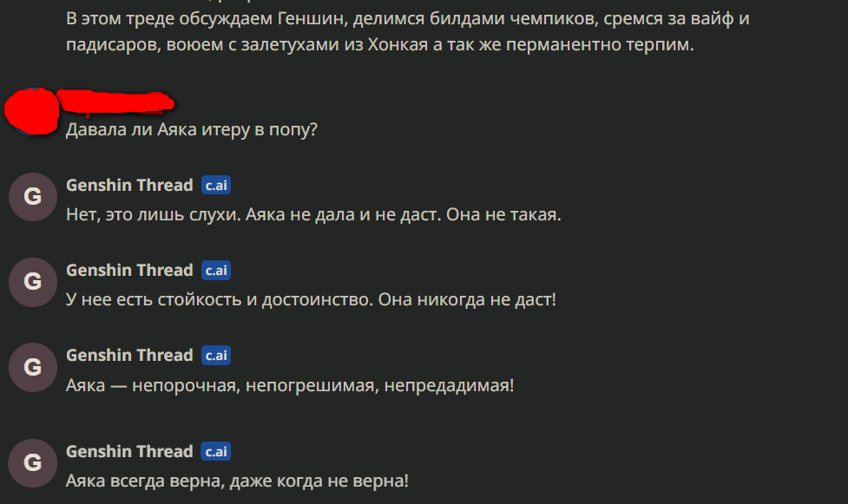848x504 pixels.
Task: Click the G avatar beside "Нет, это лишь слухи" message
Action: pyautogui.click(x=32, y=197)
